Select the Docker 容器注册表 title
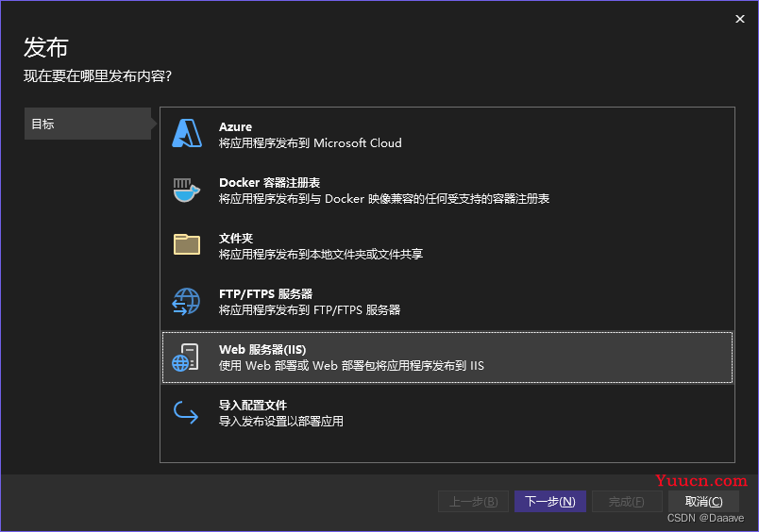Viewport: 759px width, 532px height. (270, 183)
